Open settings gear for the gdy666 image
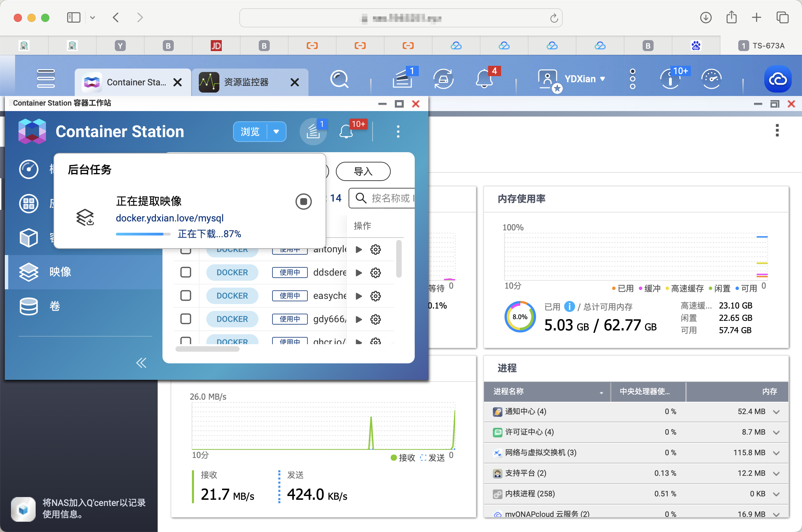The height and width of the screenshot is (532, 802). coord(376,319)
